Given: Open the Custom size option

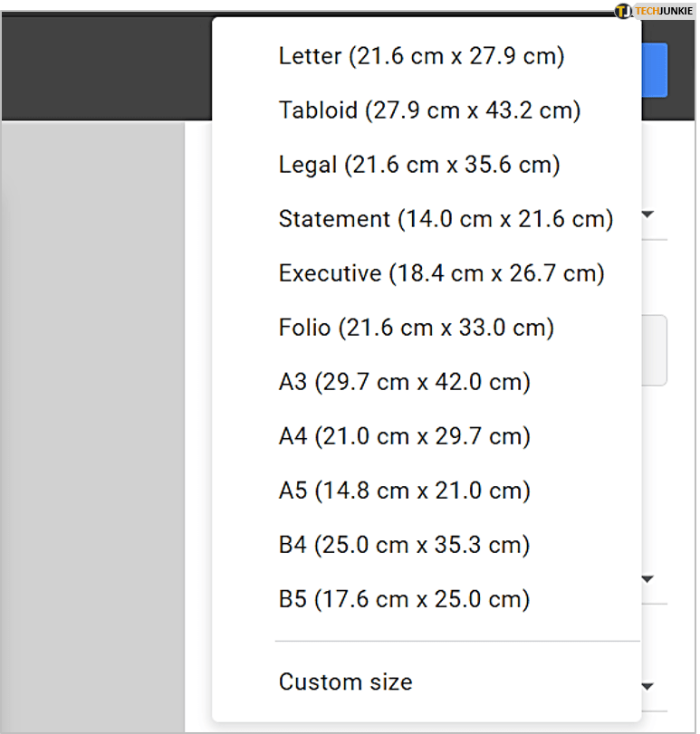Looking at the screenshot, I should [345, 682].
